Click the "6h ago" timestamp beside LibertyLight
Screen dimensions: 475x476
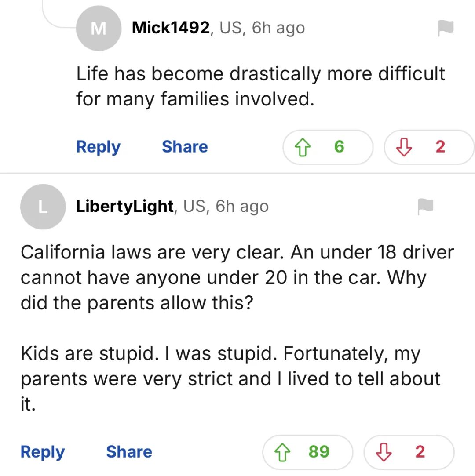pos(242,206)
